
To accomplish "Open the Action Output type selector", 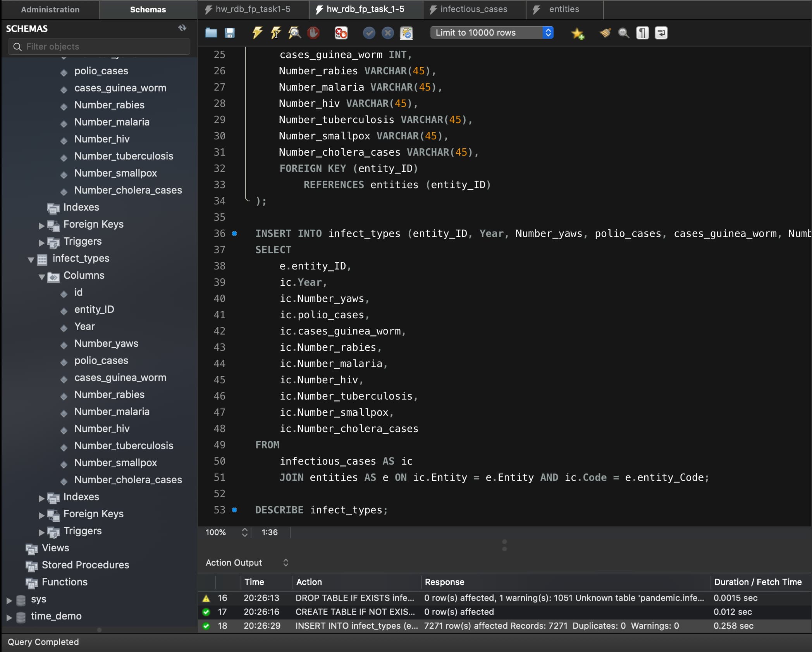I will click(x=286, y=563).
